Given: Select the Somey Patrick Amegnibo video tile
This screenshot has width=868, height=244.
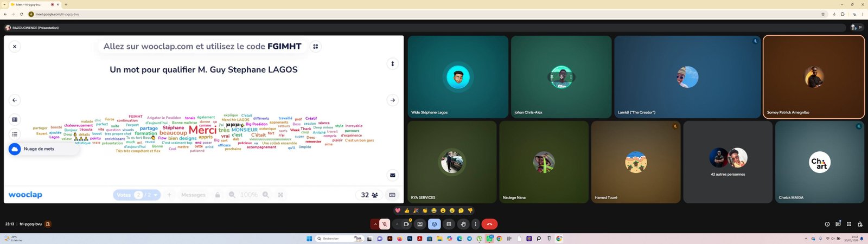Looking at the screenshot, I should pyautogui.click(x=814, y=77).
